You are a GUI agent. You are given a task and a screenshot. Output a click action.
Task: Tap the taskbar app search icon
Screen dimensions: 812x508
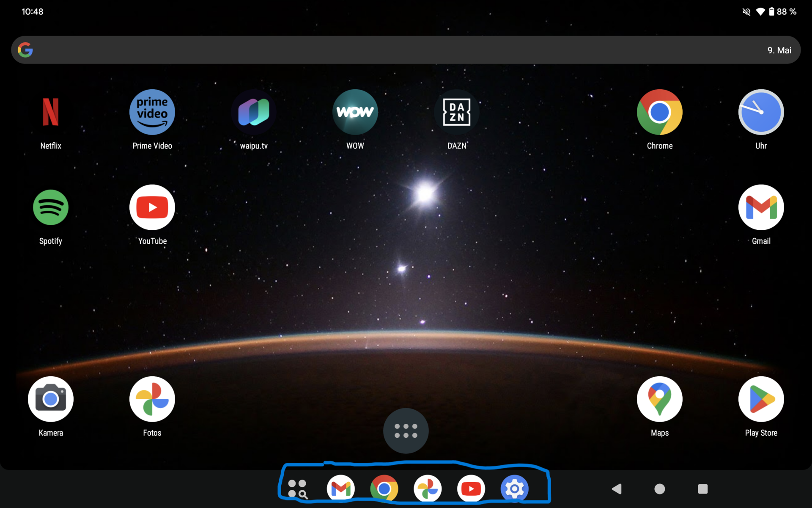tap(297, 489)
